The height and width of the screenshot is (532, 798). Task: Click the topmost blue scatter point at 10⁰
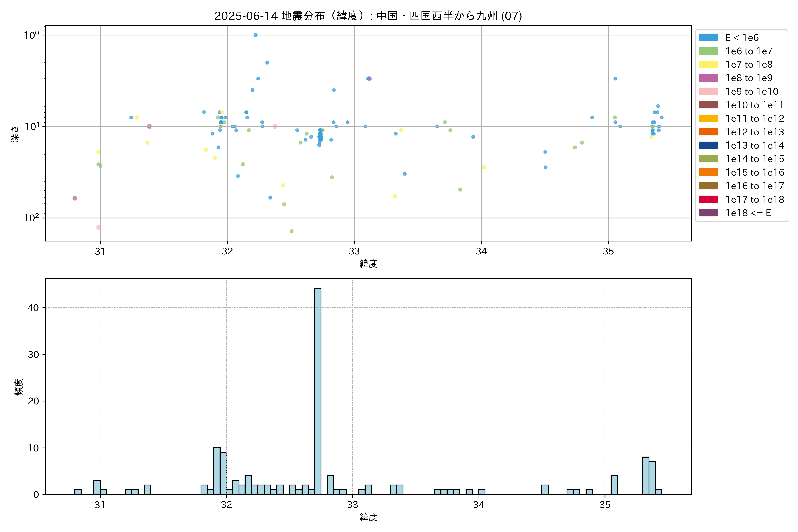(256, 35)
